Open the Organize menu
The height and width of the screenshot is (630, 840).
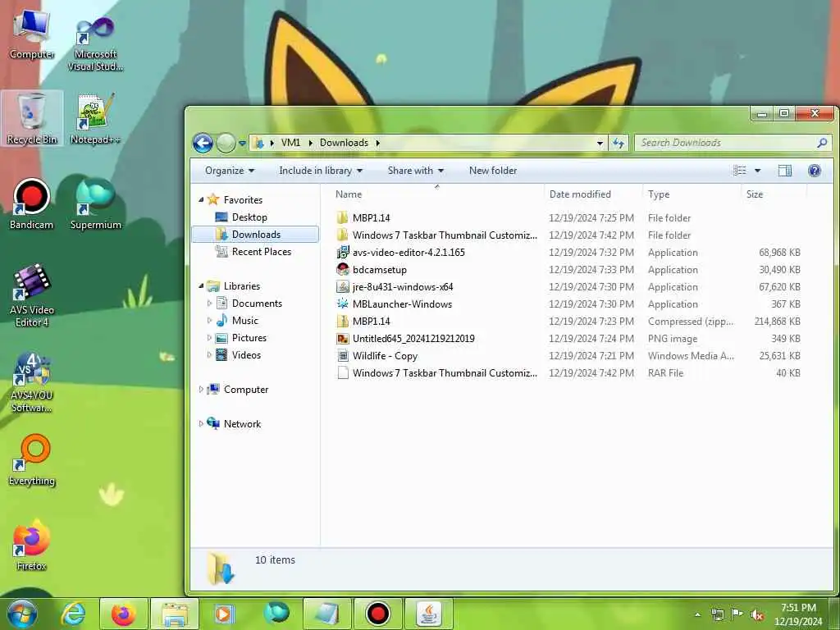(230, 171)
